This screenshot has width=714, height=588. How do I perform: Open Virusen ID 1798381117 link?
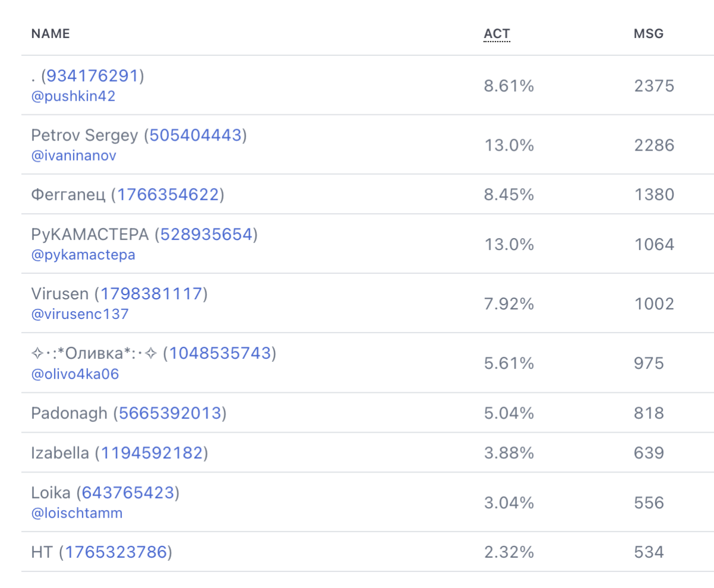(152, 294)
